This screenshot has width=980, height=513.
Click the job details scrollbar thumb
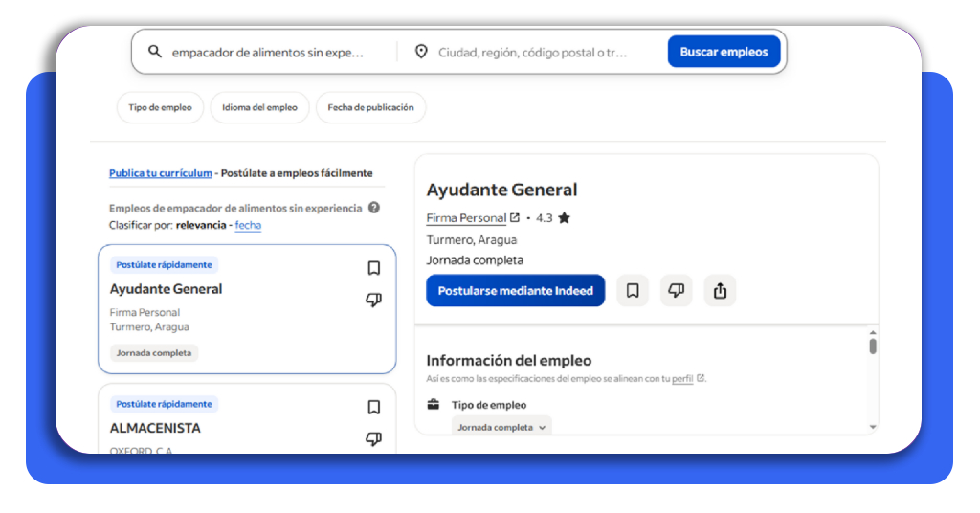pos(873,346)
